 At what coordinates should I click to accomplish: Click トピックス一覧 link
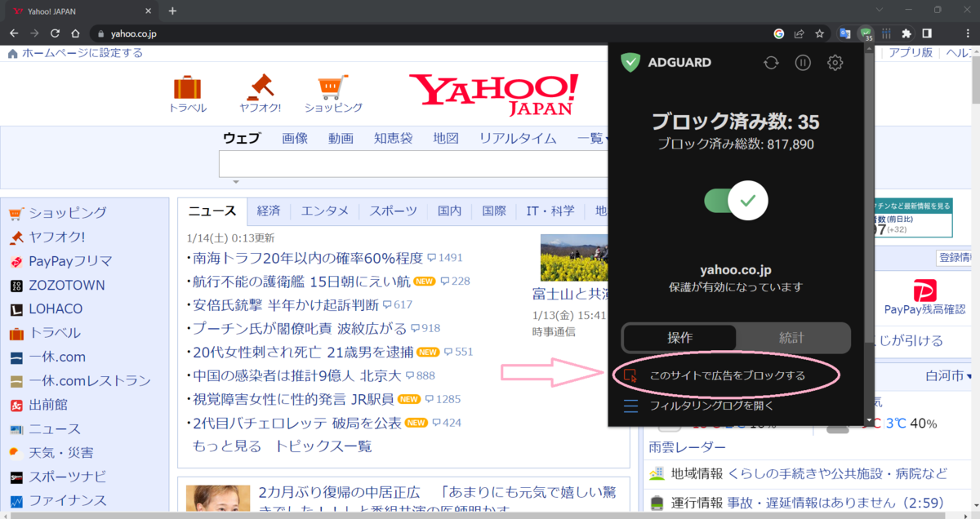[323, 446]
